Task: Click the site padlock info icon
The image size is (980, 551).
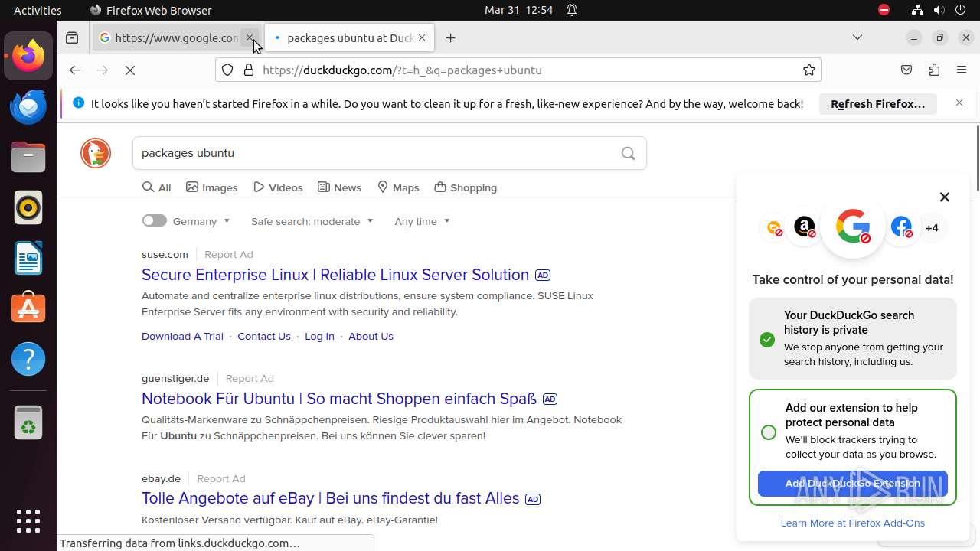Action: (248, 70)
